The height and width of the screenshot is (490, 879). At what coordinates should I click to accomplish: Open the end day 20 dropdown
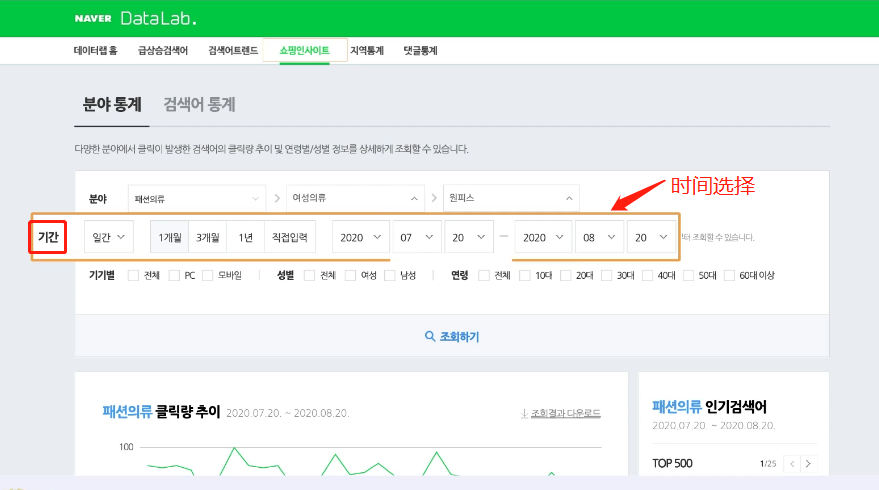click(651, 237)
